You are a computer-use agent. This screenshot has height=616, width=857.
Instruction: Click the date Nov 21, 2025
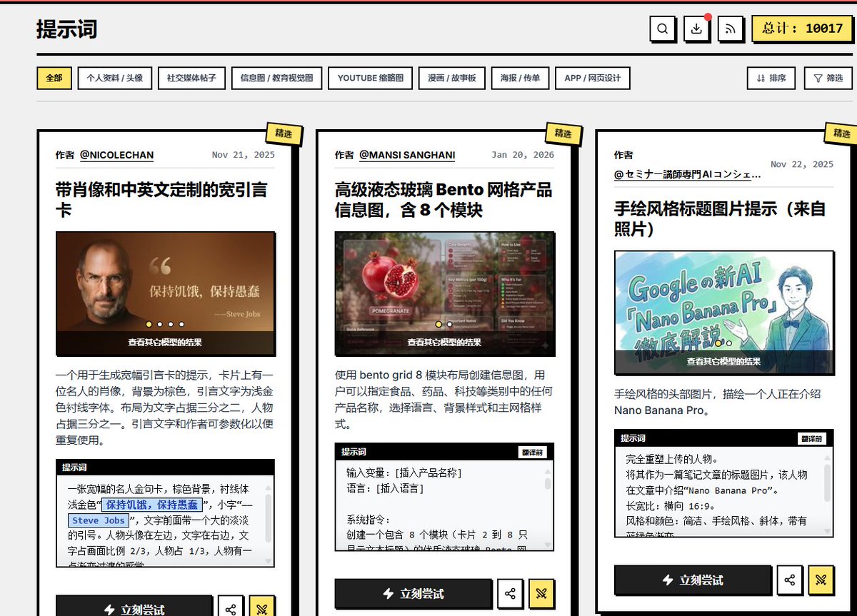click(243, 155)
